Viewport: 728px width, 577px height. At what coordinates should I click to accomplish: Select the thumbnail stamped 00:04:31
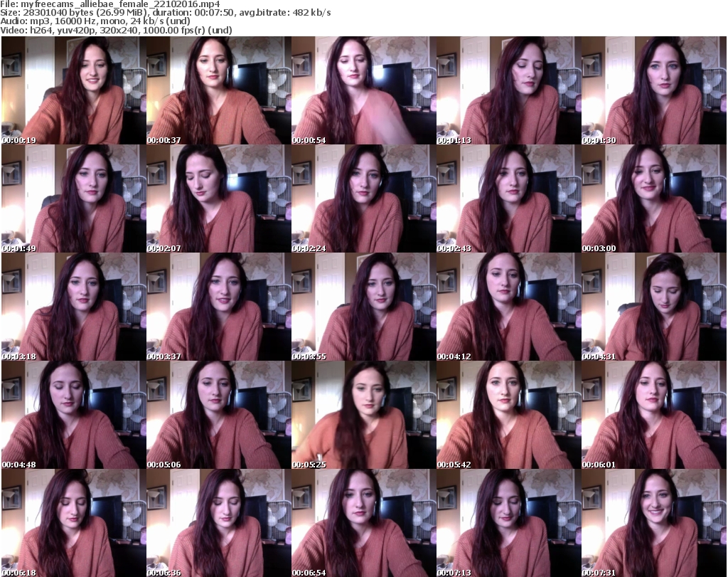click(x=654, y=307)
